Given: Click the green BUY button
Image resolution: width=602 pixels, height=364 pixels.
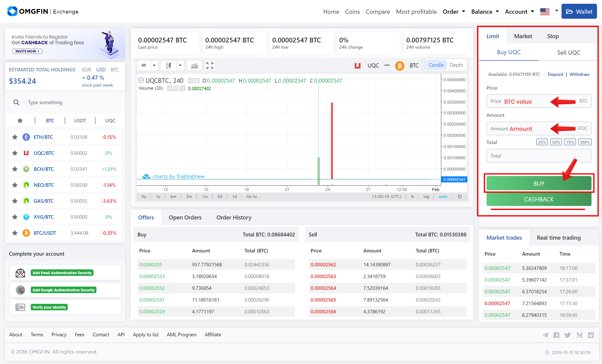Looking at the screenshot, I should point(539,183).
